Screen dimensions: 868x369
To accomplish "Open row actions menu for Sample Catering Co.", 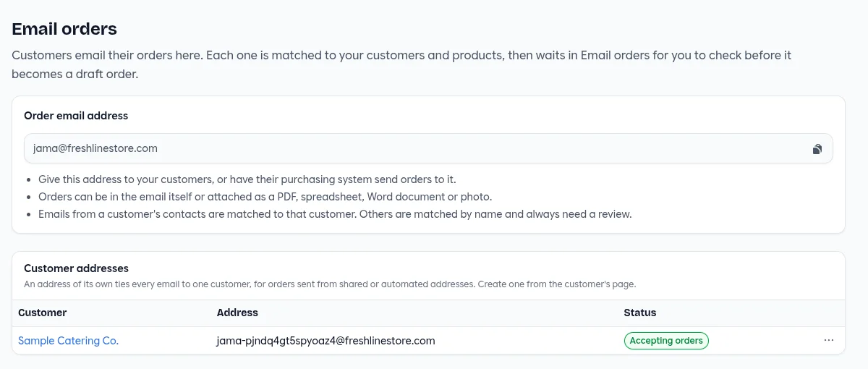I will [829, 341].
